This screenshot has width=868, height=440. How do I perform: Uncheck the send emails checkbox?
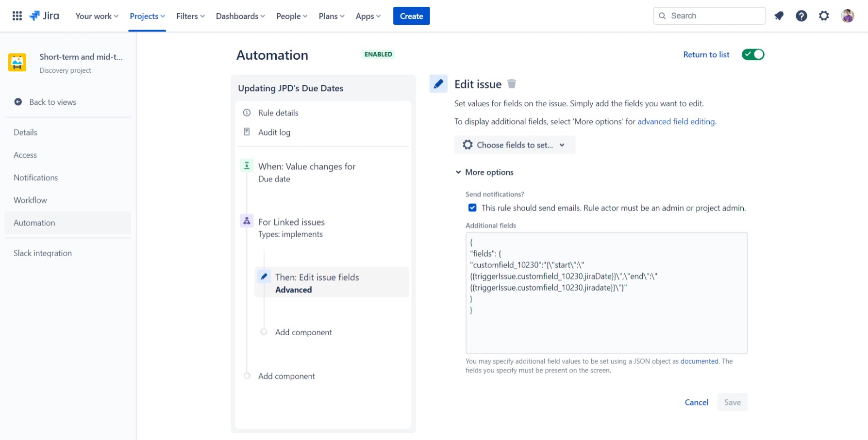pos(472,207)
